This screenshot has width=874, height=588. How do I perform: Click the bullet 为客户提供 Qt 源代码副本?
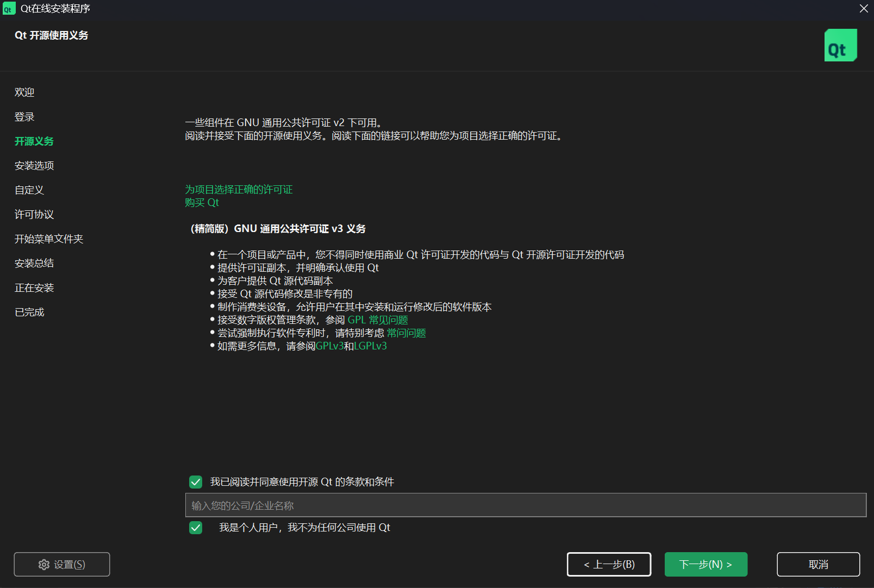tap(275, 281)
